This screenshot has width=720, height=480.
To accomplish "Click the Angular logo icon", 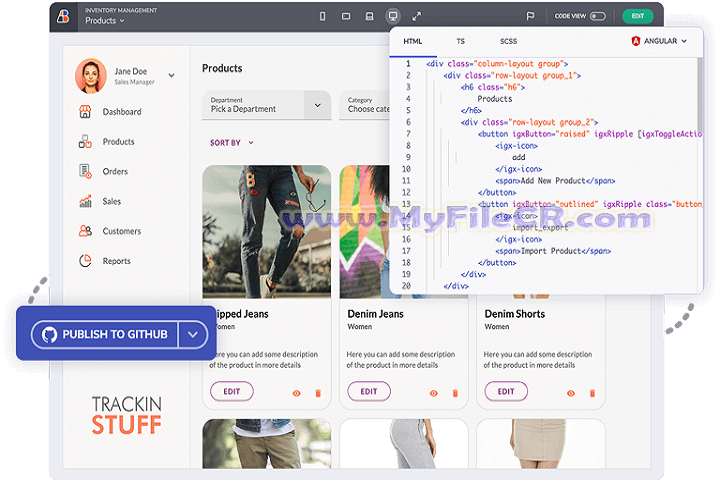I will [636, 41].
